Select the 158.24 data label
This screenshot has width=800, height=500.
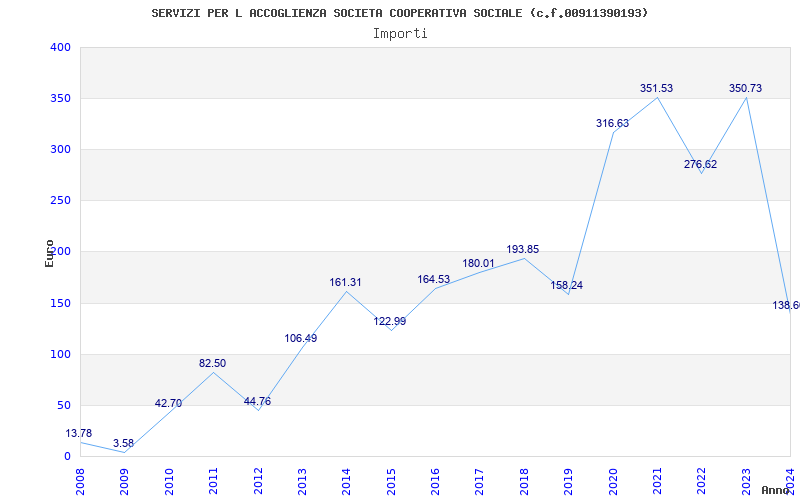point(566,285)
